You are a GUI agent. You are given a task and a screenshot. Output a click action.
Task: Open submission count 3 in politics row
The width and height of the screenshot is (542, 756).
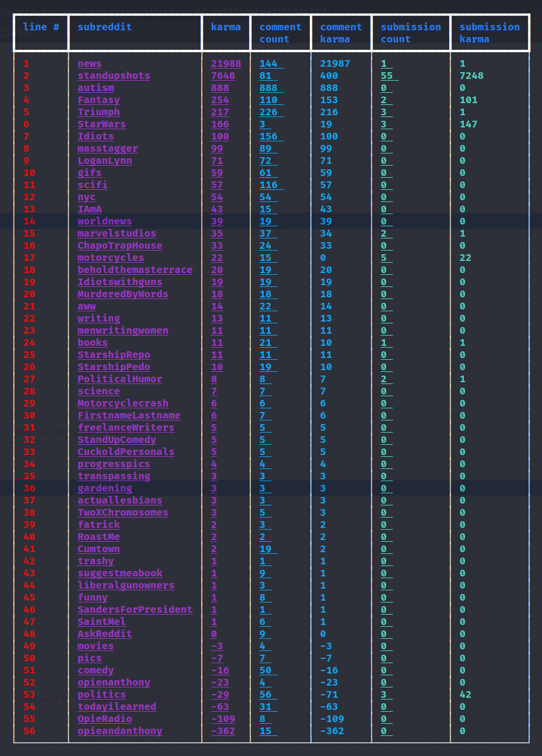point(387,695)
